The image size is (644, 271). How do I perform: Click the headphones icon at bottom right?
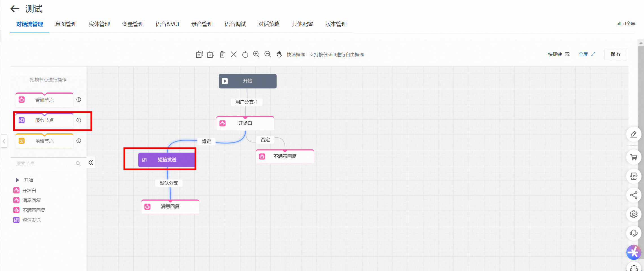pyautogui.click(x=634, y=267)
